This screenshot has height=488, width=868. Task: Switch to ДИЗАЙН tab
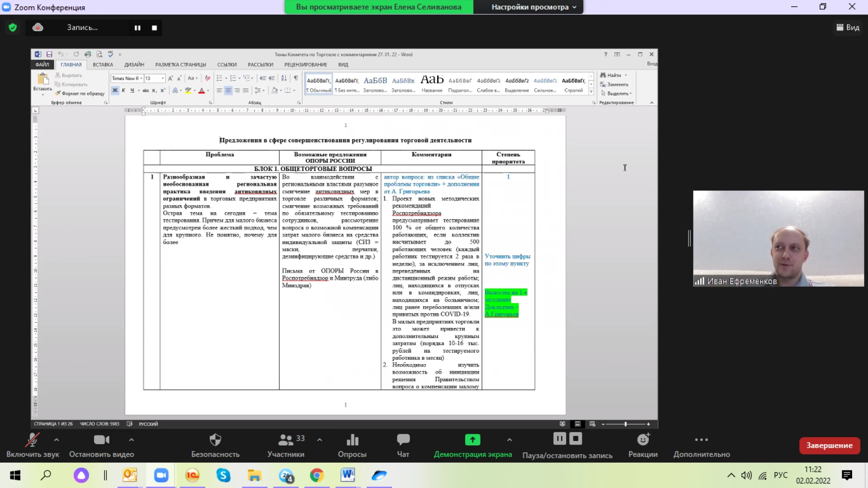pos(134,65)
